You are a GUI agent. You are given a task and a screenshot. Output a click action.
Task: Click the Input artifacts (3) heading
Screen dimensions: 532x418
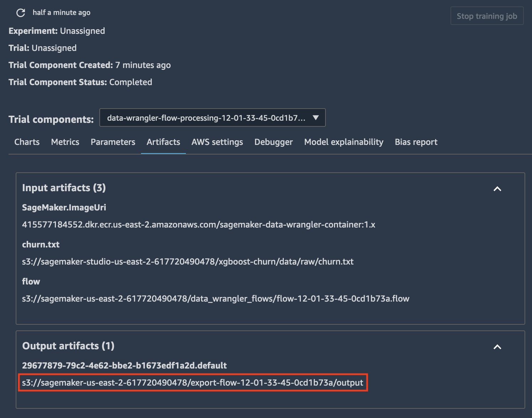pyautogui.click(x=64, y=188)
